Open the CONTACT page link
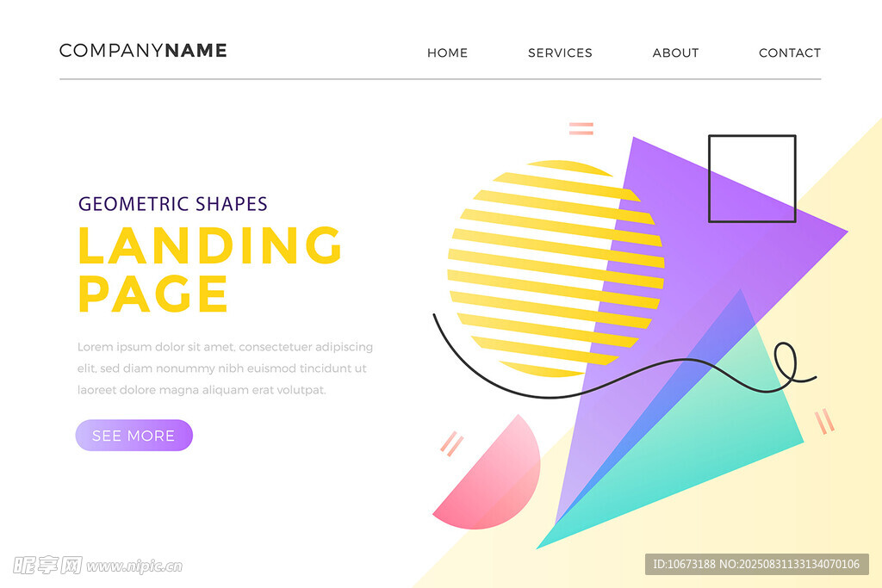Screen dimensions: 882x588 [x=789, y=53]
